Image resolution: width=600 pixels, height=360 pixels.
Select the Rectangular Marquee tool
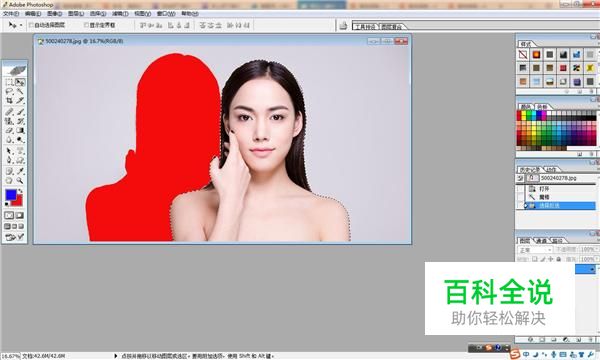point(9,82)
